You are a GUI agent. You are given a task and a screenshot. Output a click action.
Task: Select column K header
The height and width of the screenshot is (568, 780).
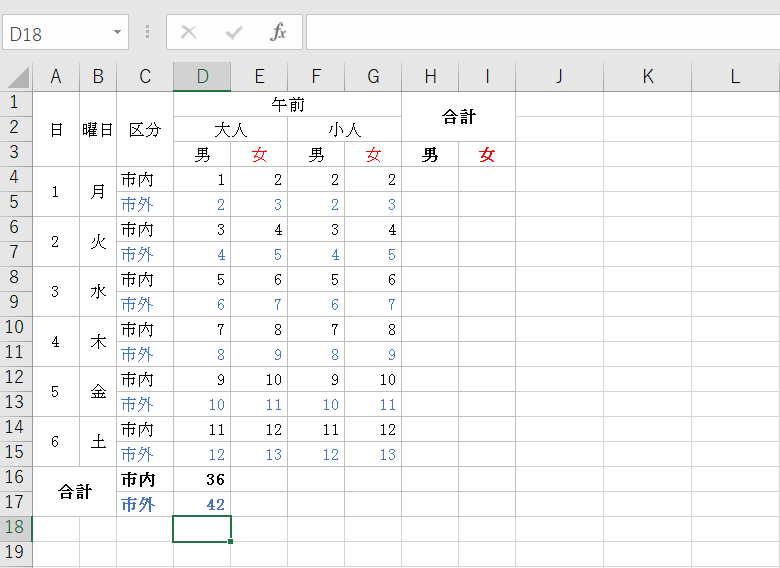point(648,77)
